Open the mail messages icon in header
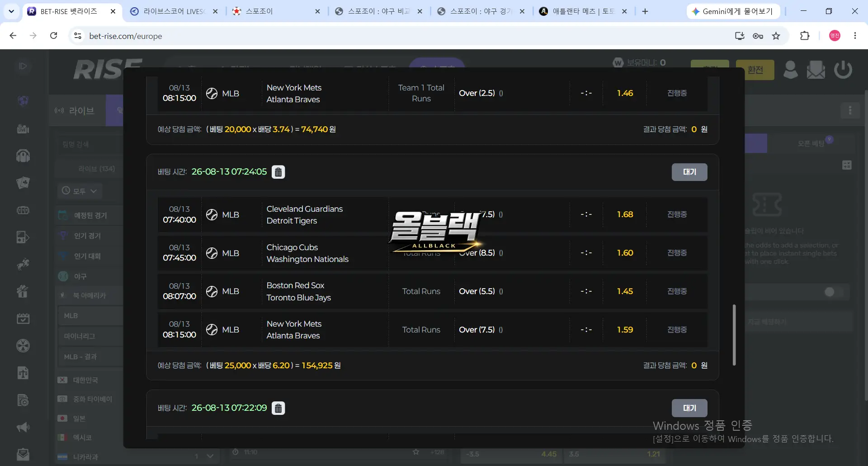The width and height of the screenshot is (868, 466). (816, 70)
